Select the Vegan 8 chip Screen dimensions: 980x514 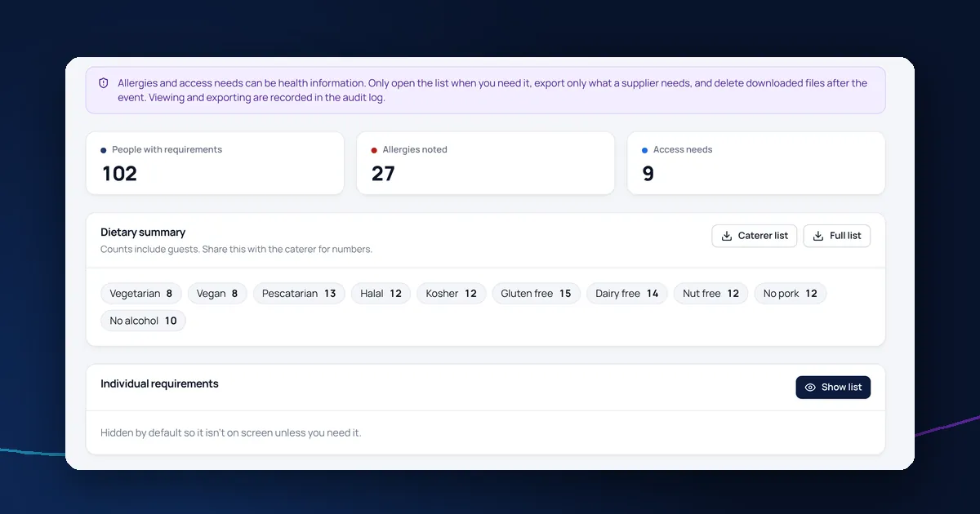tap(217, 294)
